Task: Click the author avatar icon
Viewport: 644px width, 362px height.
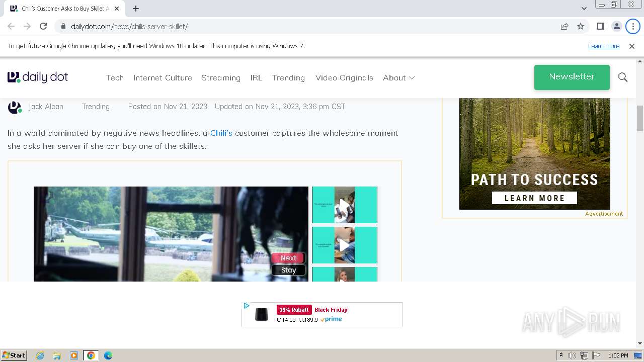Action: 15,107
